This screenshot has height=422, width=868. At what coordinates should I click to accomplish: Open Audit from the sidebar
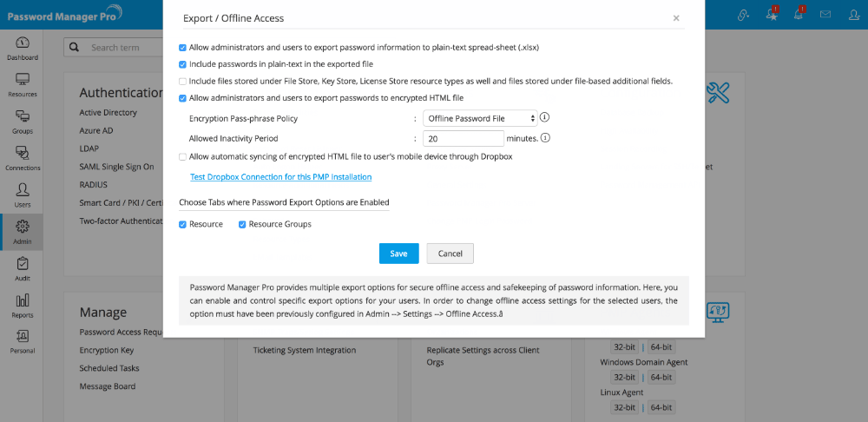(x=23, y=269)
